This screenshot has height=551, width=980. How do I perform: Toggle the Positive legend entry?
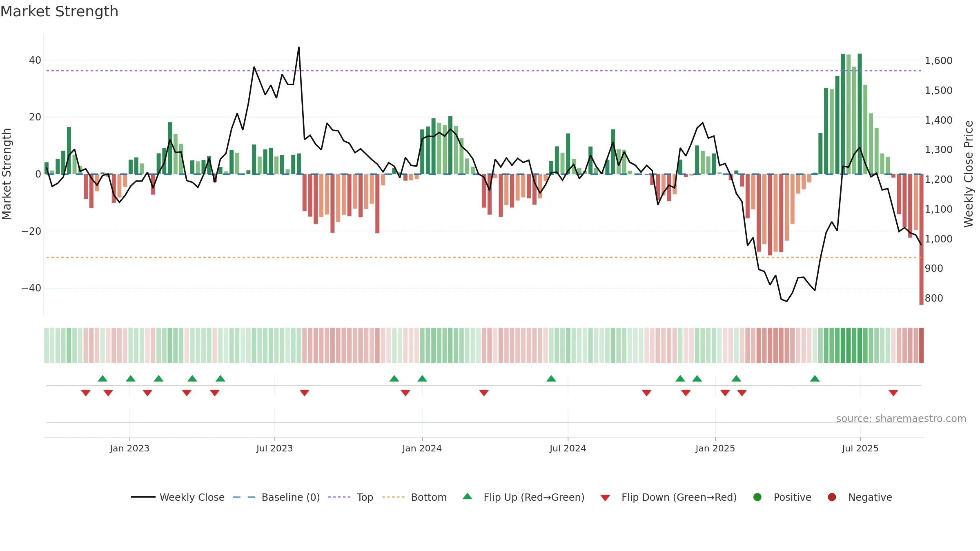click(782, 497)
